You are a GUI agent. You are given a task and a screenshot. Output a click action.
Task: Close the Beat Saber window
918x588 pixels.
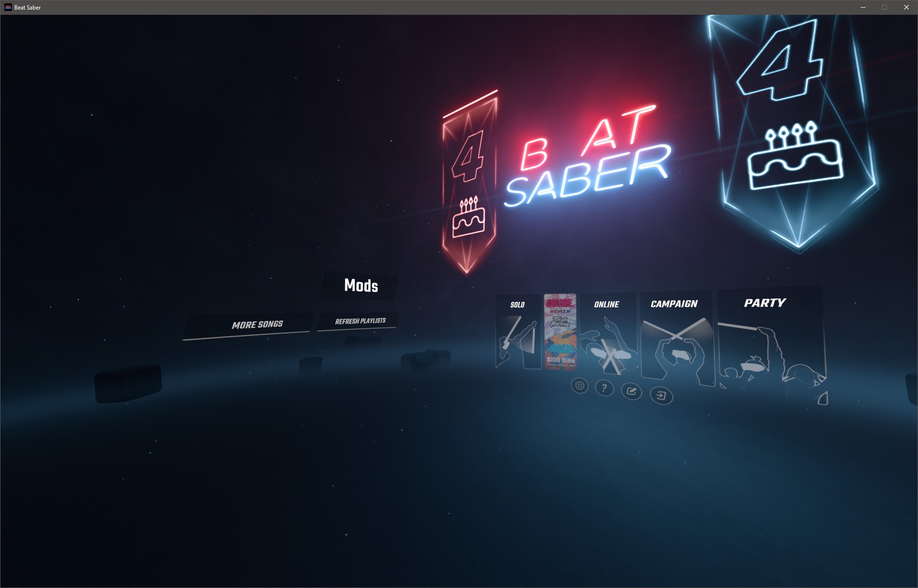click(x=906, y=7)
